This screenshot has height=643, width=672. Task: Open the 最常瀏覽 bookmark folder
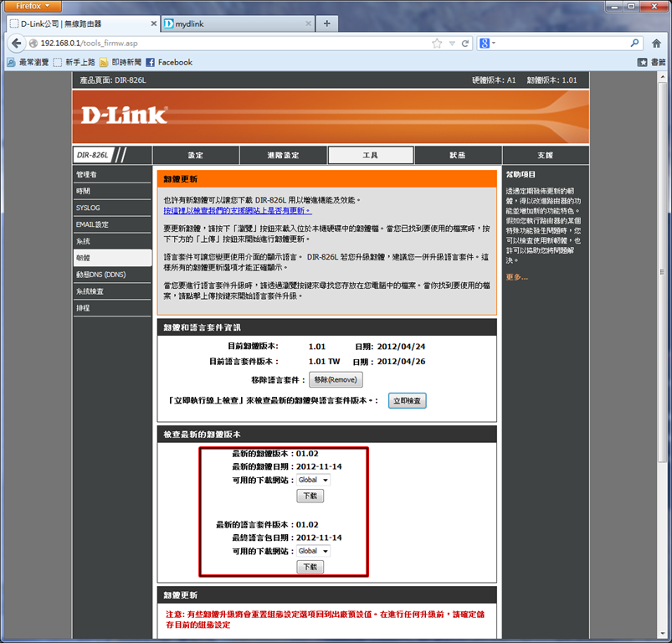point(28,62)
